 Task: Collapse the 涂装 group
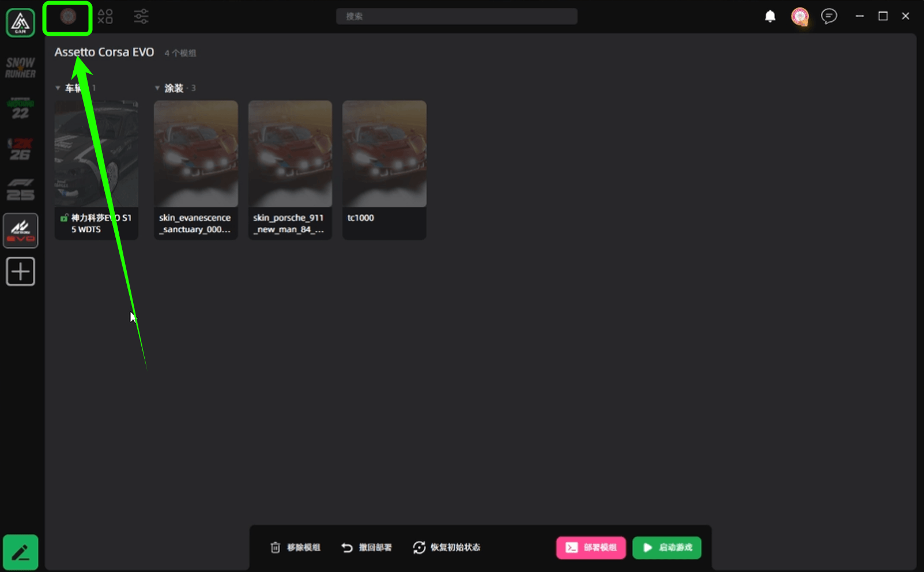157,88
